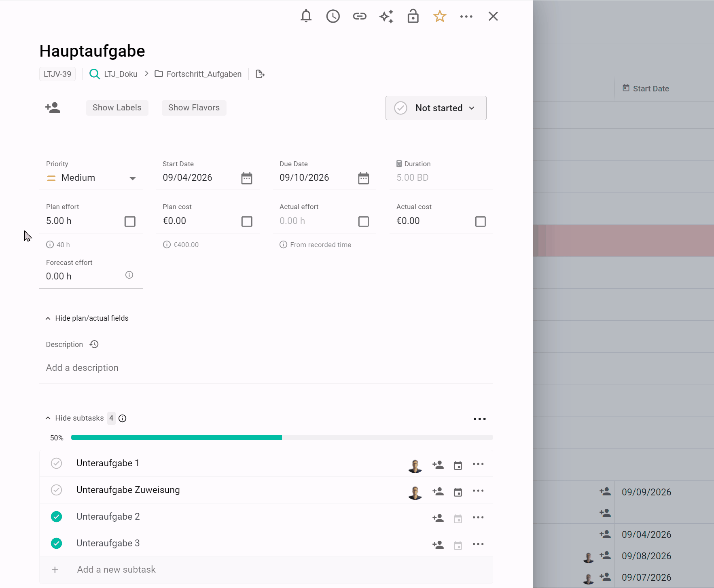Open time tracking clock icon
The width and height of the screenshot is (714, 588).
[333, 16]
